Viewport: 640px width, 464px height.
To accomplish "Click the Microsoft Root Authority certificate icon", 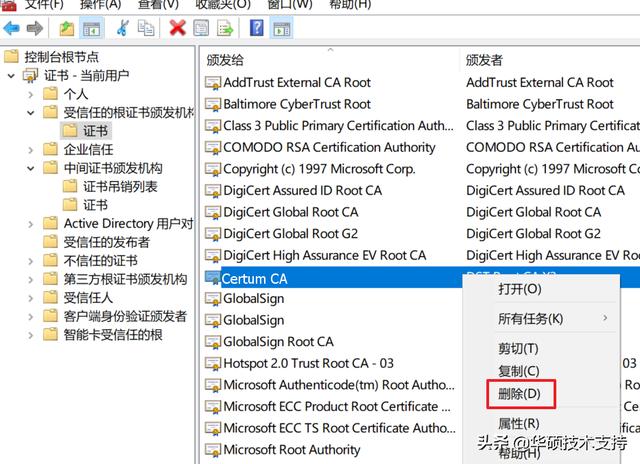I will tap(213, 450).
